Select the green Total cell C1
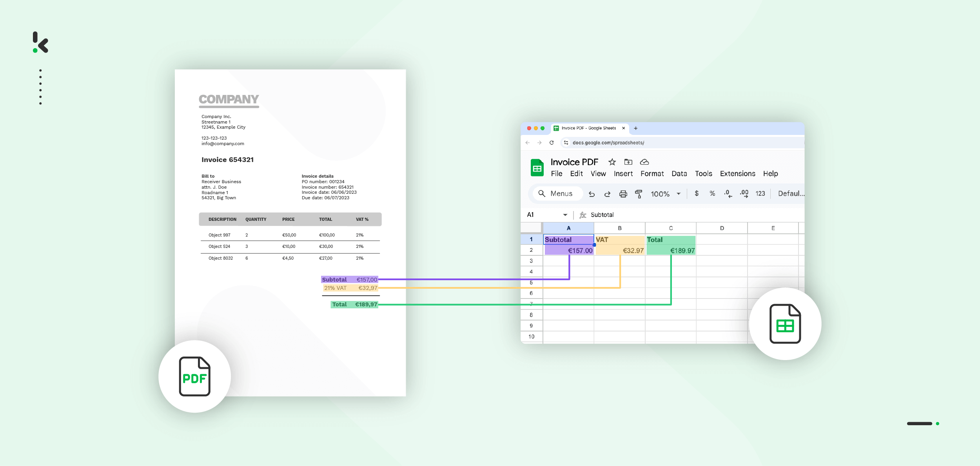This screenshot has height=466, width=980. [x=671, y=240]
